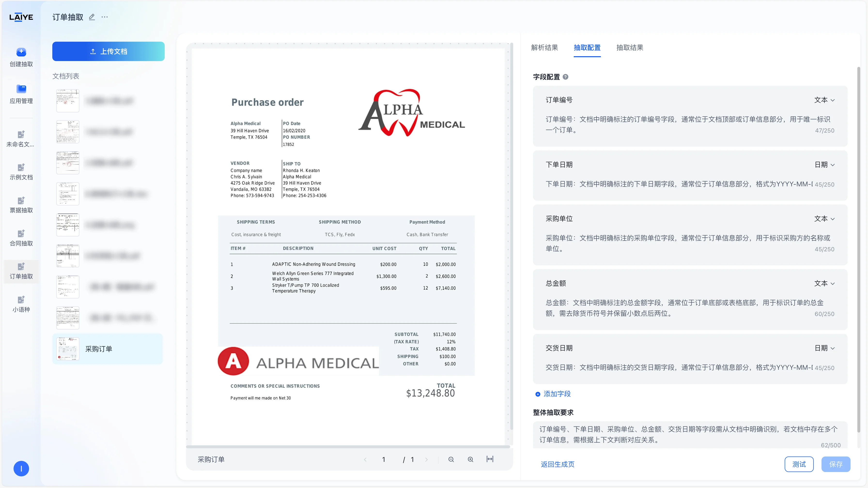Open type dropdown for 采购单位 field
This screenshot has height=488, width=868.
pyautogui.click(x=824, y=219)
